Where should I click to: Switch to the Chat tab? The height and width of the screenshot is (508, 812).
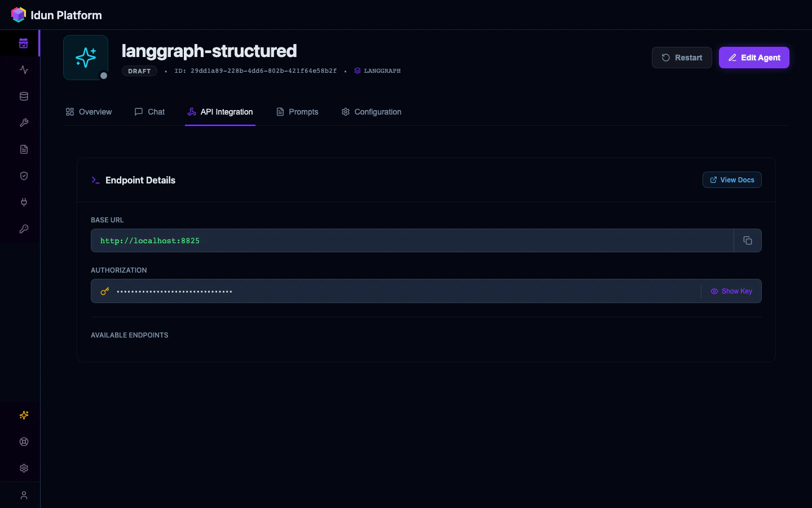[x=149, y=112]
